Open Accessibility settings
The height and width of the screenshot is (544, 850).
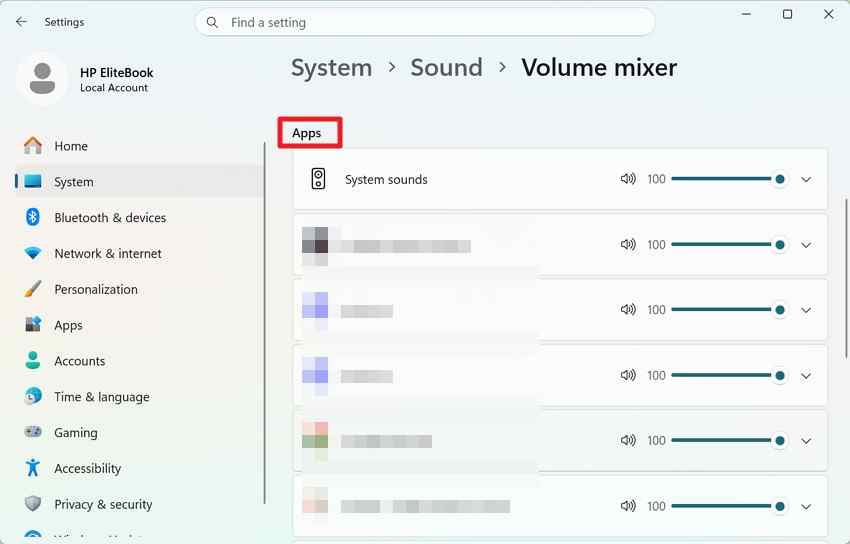click(x=139, y=468)
